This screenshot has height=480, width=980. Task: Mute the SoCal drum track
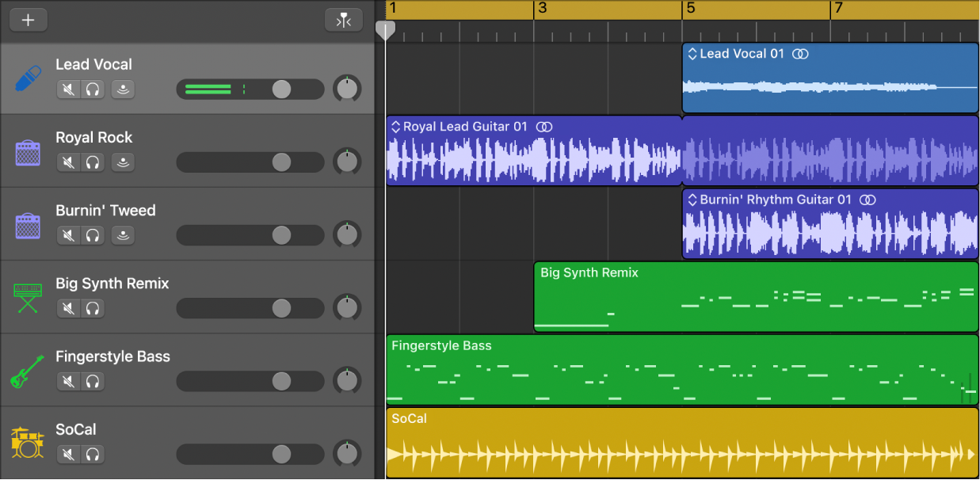point(69,455)
